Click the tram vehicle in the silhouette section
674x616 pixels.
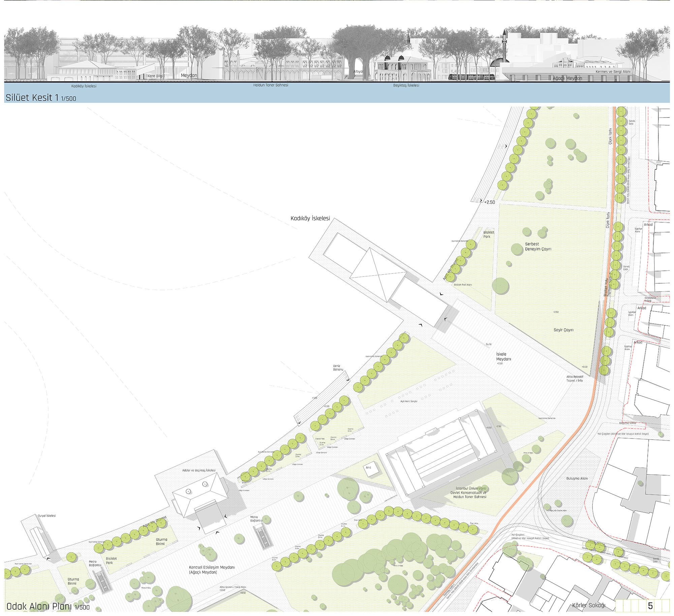[x=471, y=77]
